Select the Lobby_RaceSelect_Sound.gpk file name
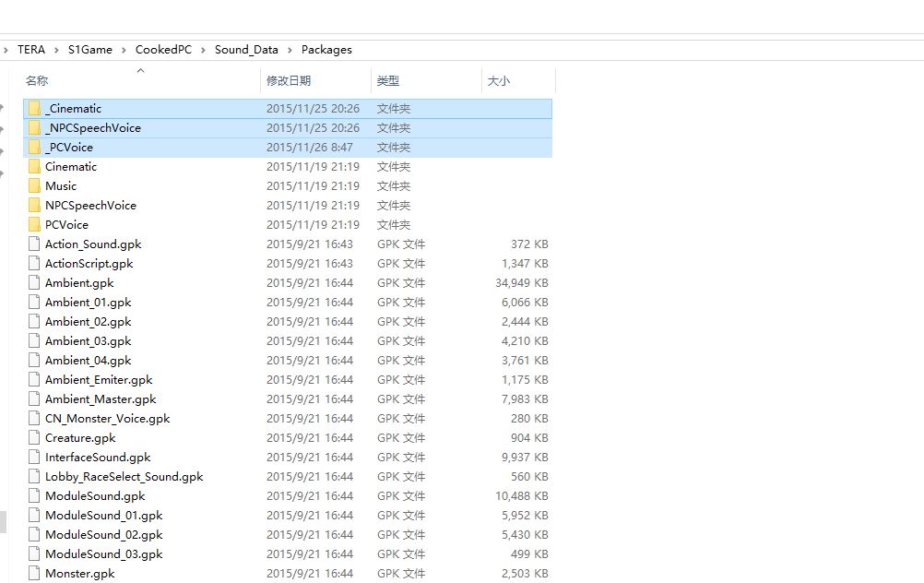 (x=124, y=477)
